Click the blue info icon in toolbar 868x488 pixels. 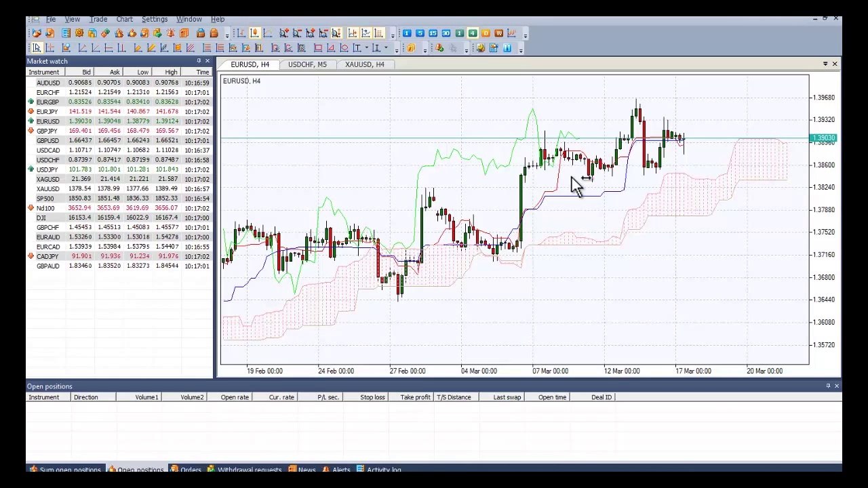(507, 48)
